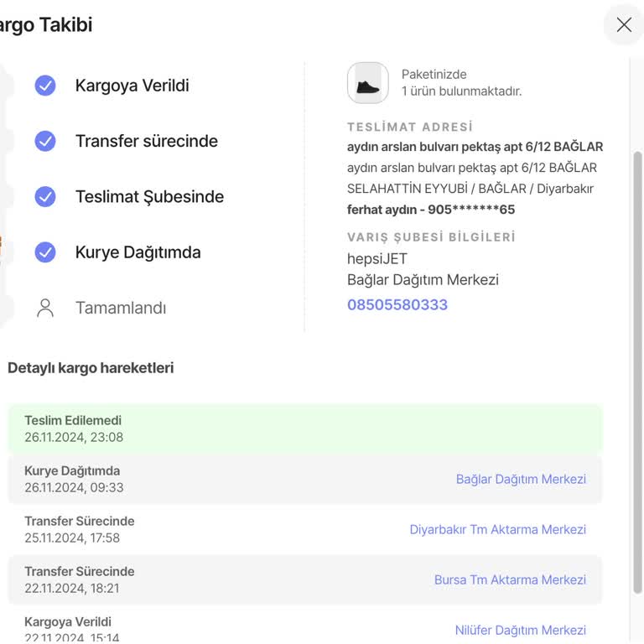This screenshot has height=644, width=644.
Task: Open the Bursa Tm Aktarma Merkezi link
Action: click(510, 579)
